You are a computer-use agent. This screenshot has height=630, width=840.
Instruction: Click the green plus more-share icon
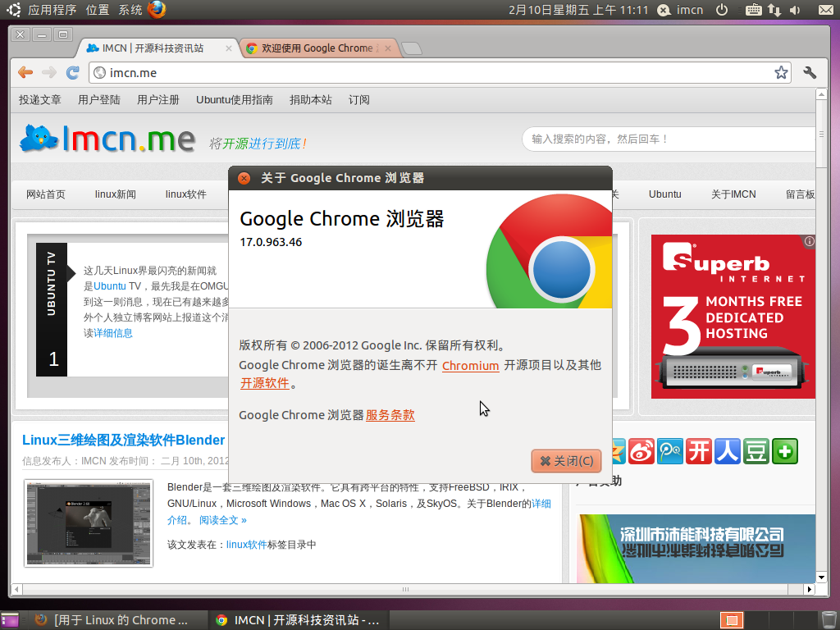785,451
